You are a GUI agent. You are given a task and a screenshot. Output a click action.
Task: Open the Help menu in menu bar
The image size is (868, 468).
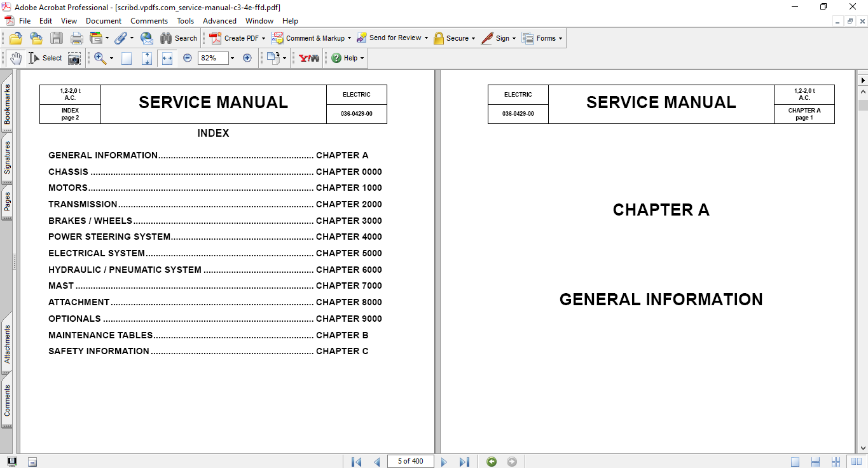(290, 21)
